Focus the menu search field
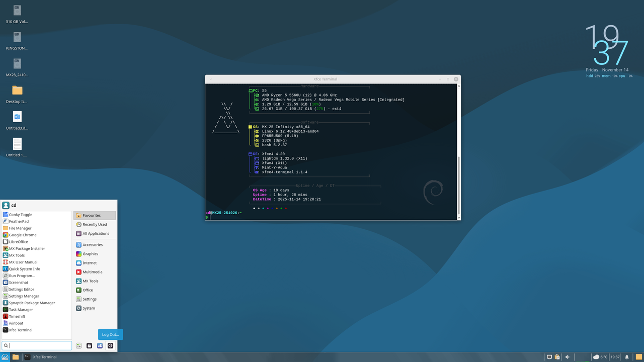The height and width of the screenshot is (362, 644). (37, 345)
